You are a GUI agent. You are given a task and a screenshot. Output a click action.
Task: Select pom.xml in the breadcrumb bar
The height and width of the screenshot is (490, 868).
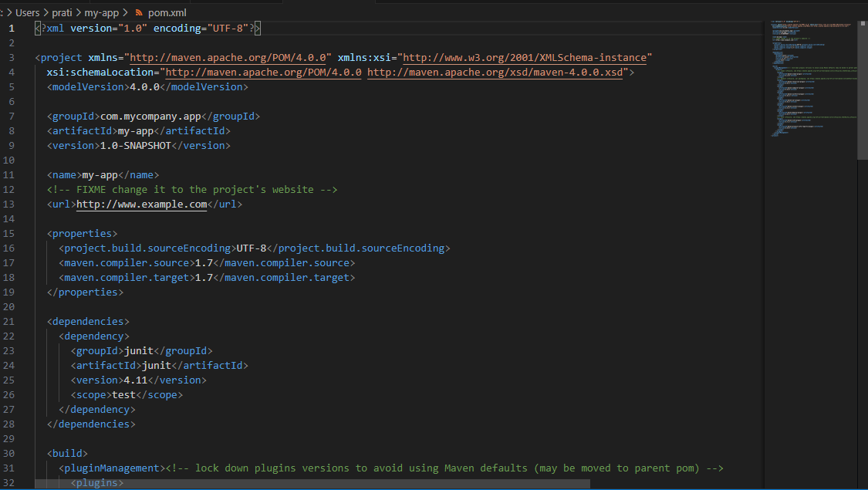tap(167, 13)
